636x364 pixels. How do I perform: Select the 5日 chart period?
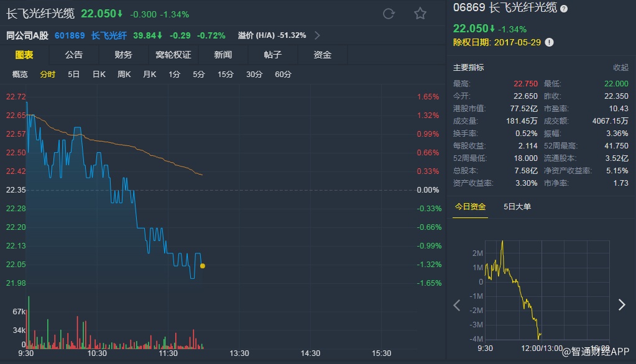pos(73,75)
